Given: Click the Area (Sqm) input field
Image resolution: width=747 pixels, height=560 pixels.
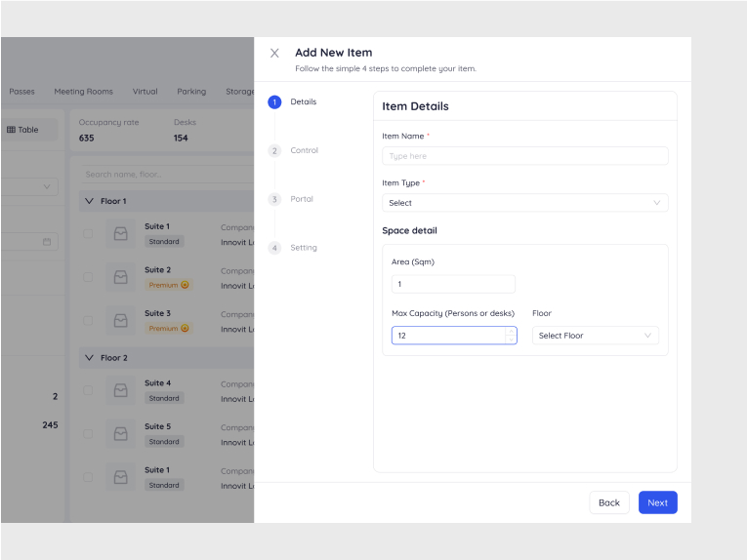Looking at the screenshot, I should click(x=453, y=284).
